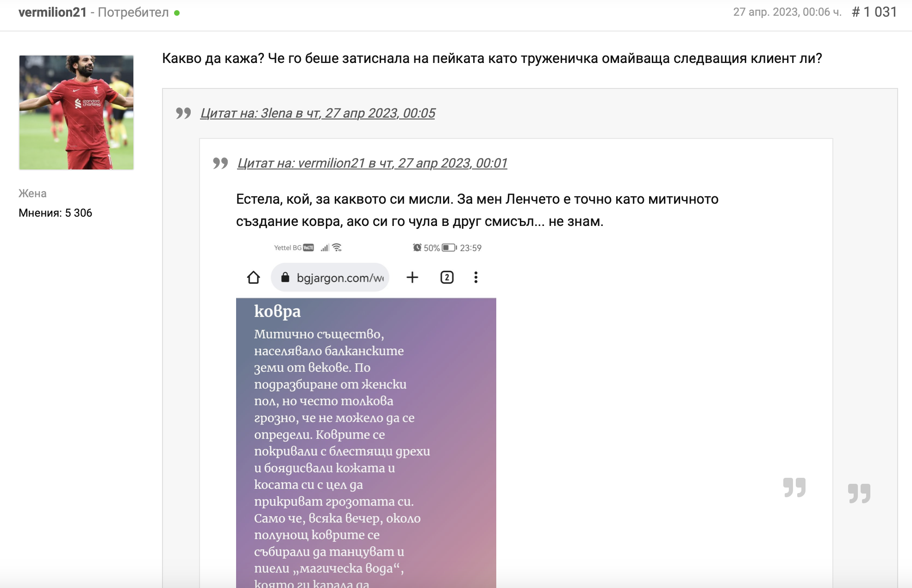This screenshot has width=912, height=588.
Task: Click the Мнения: 5 306 post count
Action: (55, 213)
